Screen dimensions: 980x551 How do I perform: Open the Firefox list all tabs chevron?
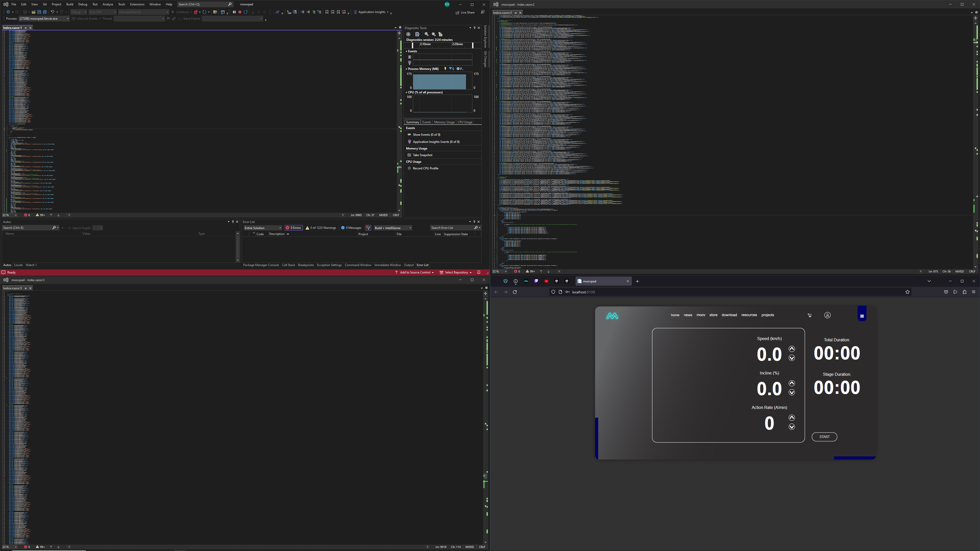pos(929,281)
